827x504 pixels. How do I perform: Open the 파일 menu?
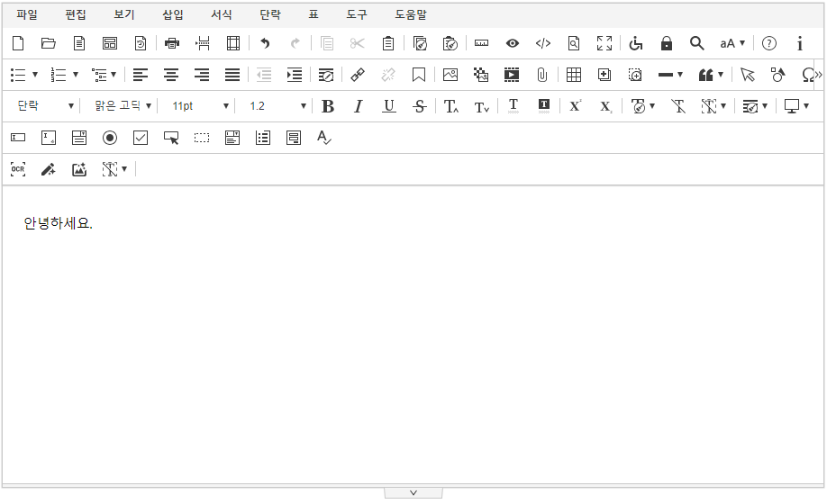(x=27, y=14)
